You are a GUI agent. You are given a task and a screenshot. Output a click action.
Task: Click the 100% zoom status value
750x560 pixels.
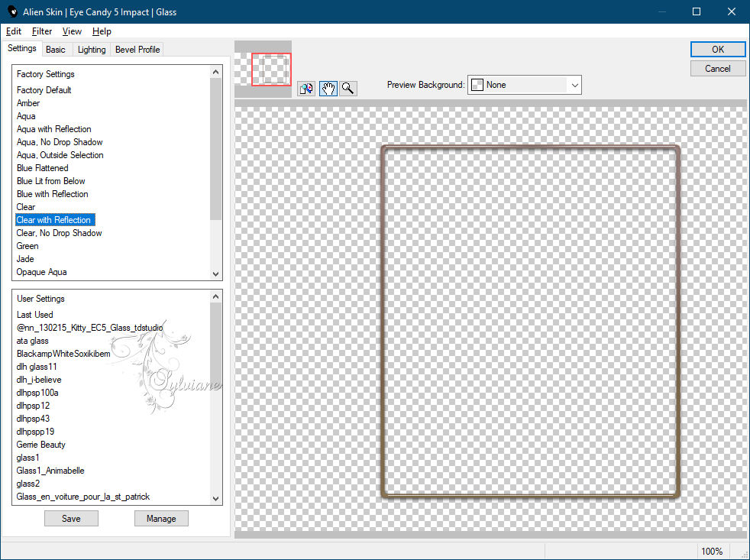(x=712, y=552)
